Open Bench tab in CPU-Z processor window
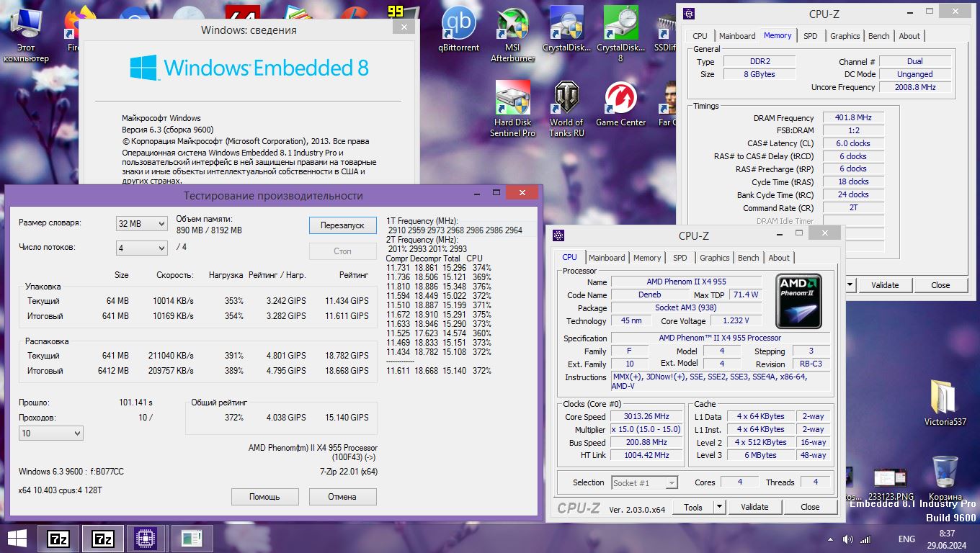This screenshot has width=980, height=553. (x=748, y=258)
